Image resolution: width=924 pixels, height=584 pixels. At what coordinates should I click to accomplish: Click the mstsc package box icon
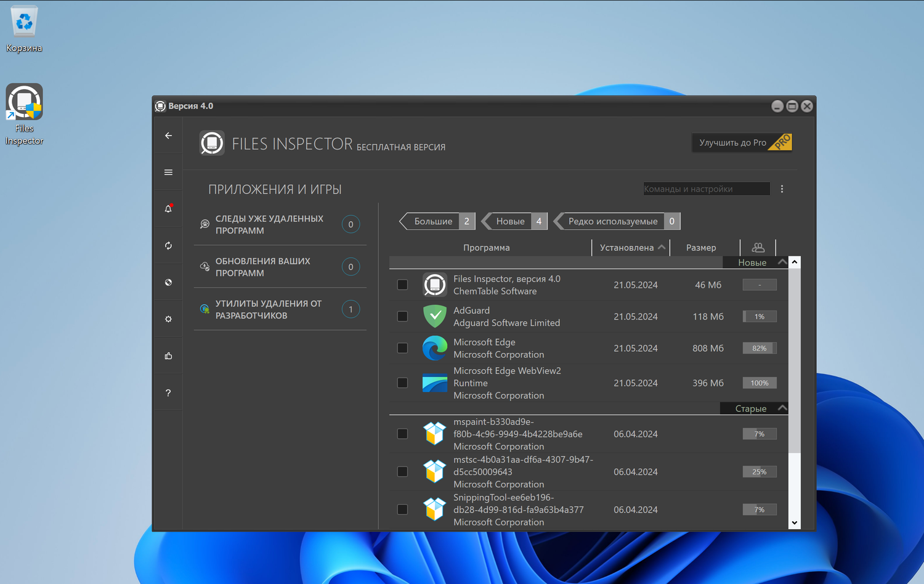pyautogui.click(x=435, y=471)
